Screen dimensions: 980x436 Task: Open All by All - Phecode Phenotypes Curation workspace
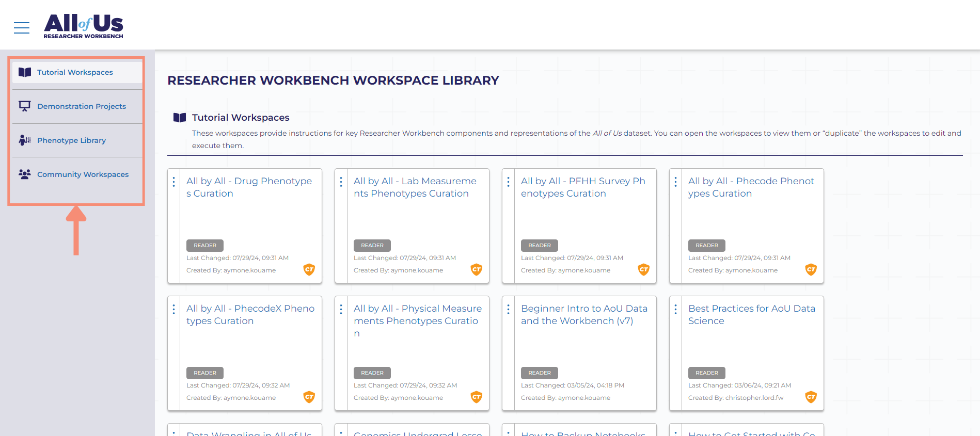751,187
